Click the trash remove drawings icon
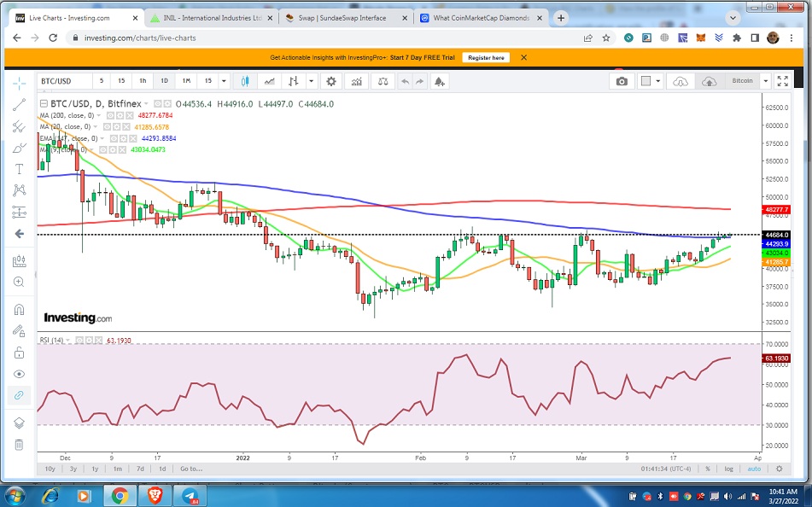This screenshot has height=507, width=812. click(19, 445)
